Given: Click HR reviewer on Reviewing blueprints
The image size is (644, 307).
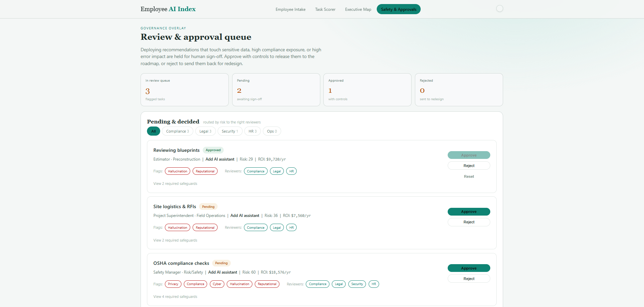Looking at the screenshot, I should 292,171.
